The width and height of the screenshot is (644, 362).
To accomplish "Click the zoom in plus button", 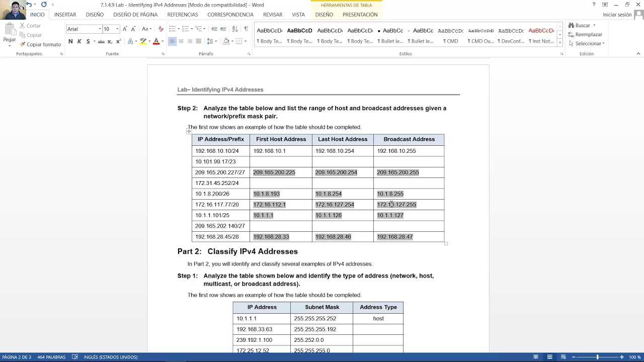I will pyautogui.click(x=622, y=357).
